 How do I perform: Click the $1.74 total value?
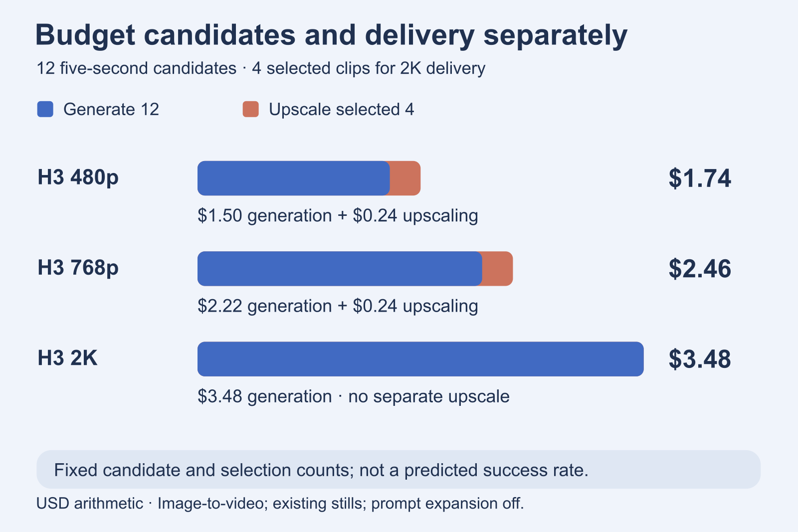pyautogui.click(x=700, y=178)
